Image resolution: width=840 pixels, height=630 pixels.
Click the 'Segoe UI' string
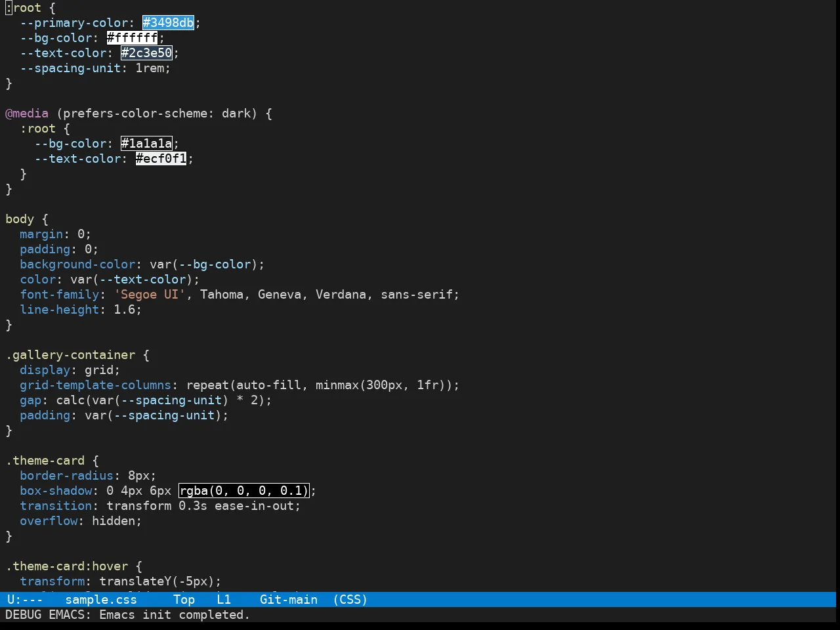[150, 295]
